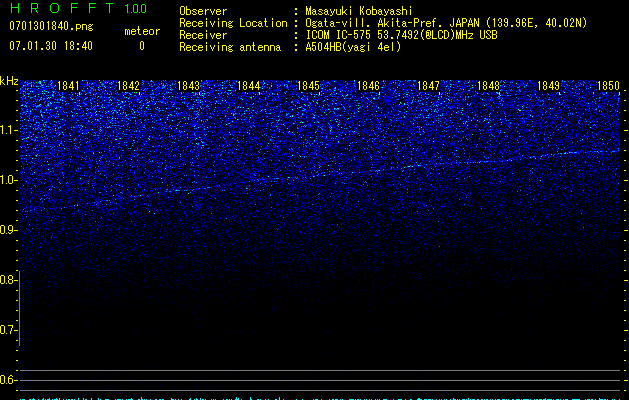Screen dimensions: 629x400
Task: Click the kHz axis unit label
Action: (x=9, y=81)
